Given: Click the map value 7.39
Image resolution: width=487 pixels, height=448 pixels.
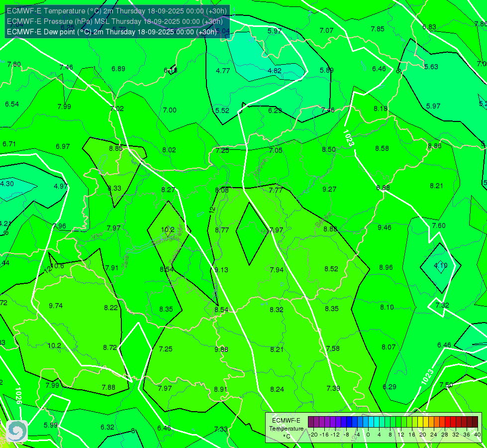Looking at the screenshot, I should pyautogui.click(x=333, y=389).
